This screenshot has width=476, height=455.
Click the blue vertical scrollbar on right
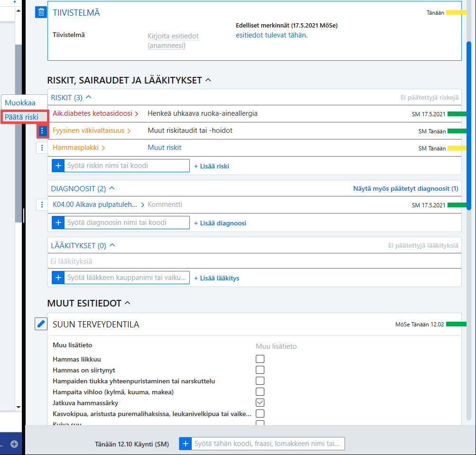click(469, 126)
